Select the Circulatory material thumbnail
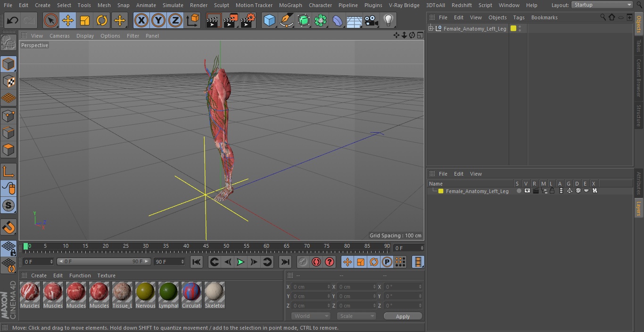The width and height of the screenshot is (644, 332). click(x=191, y=295)
